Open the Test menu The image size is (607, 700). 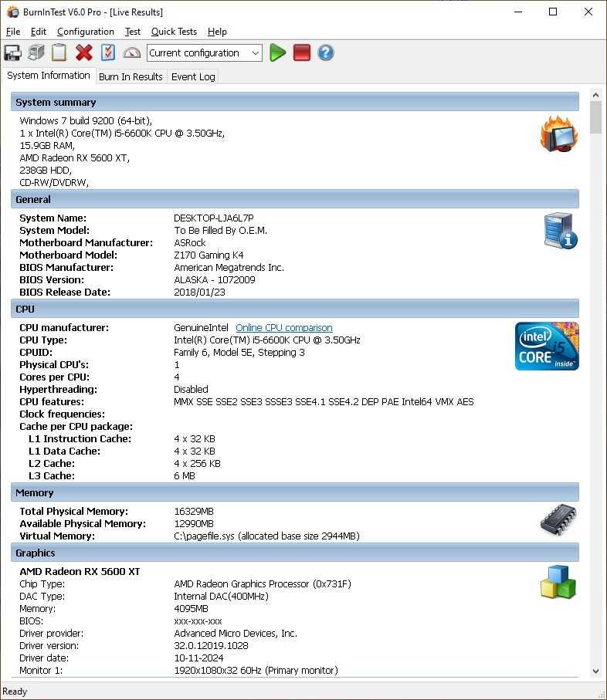click(133, 32)
